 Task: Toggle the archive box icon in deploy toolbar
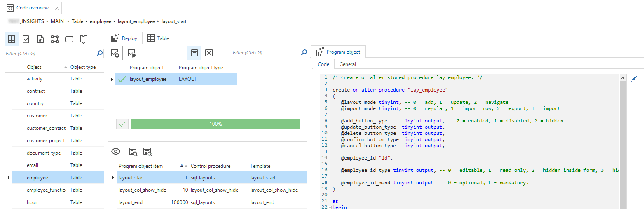[194, 53]
